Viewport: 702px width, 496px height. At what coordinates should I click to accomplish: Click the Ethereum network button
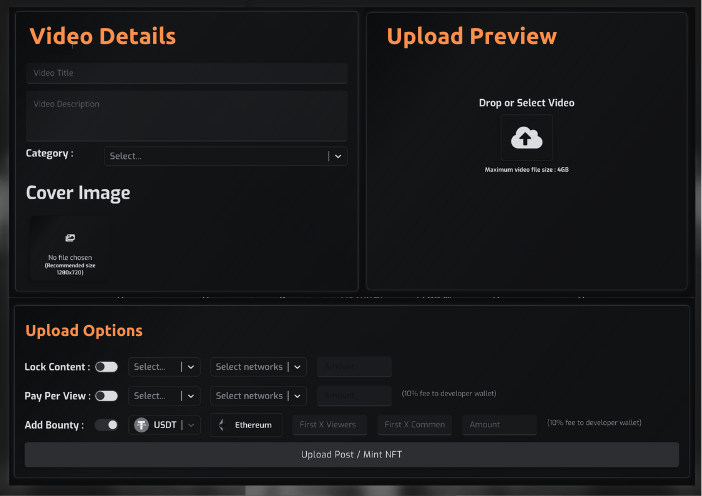click(x=246, y=425)
